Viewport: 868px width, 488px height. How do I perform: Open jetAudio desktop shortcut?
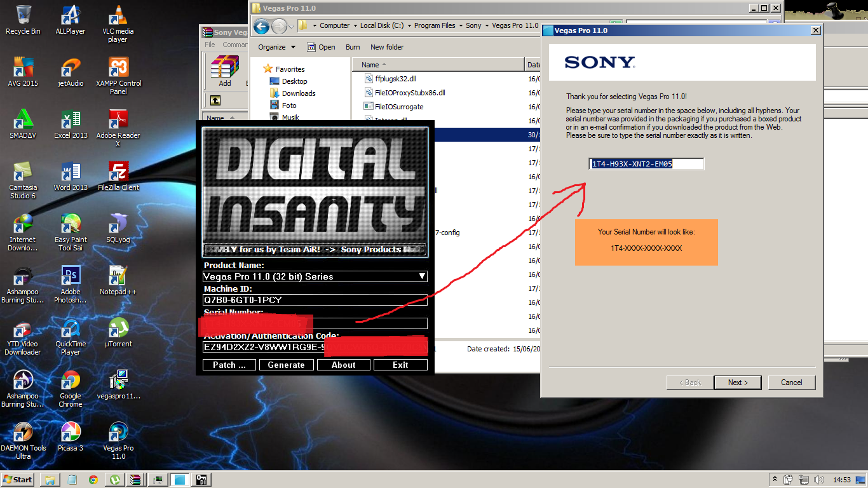click(71, 72)
